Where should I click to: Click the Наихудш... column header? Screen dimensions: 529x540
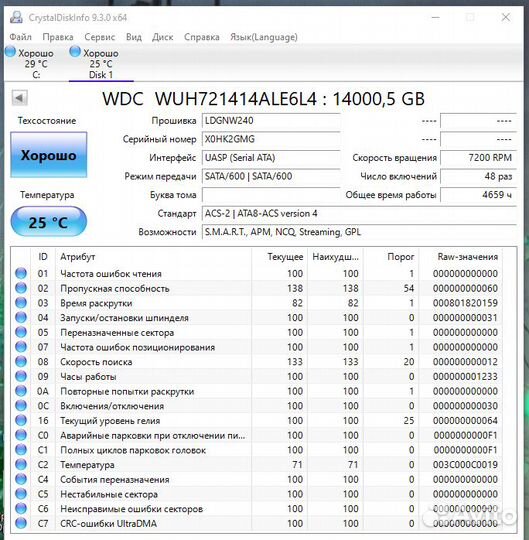tap(336, 257)
